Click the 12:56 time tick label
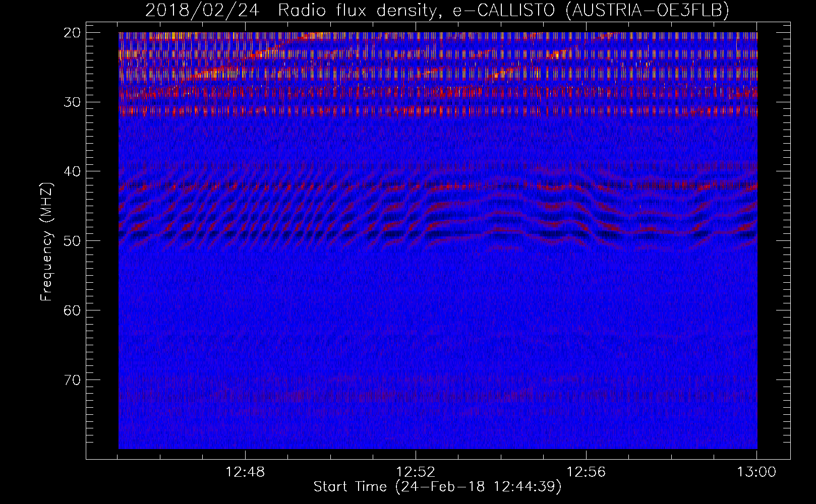This screenshot has height=504, width=816. pos(586,472)
